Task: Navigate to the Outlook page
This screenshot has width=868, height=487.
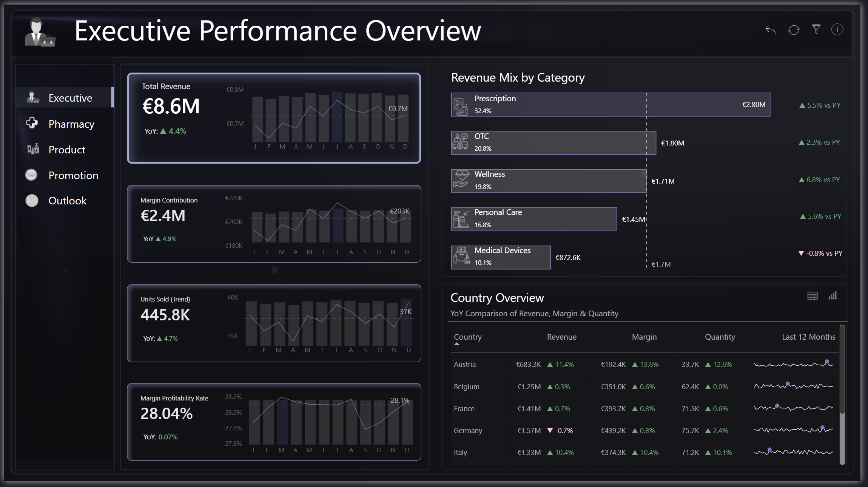Action: click(x=68, y=201)
